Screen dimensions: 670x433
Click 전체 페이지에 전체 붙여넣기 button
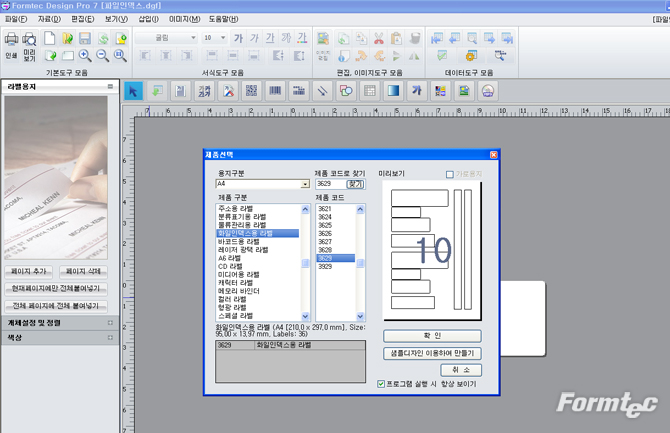[x=56, y=306]
